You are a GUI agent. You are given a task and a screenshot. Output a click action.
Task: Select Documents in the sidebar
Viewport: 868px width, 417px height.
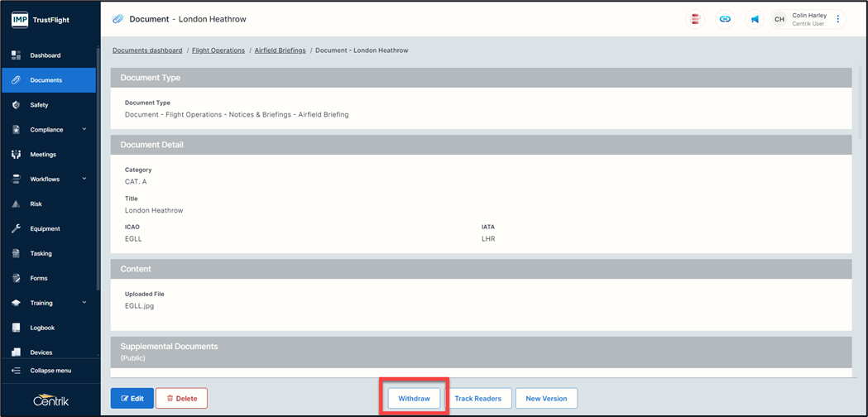[48, 80]
